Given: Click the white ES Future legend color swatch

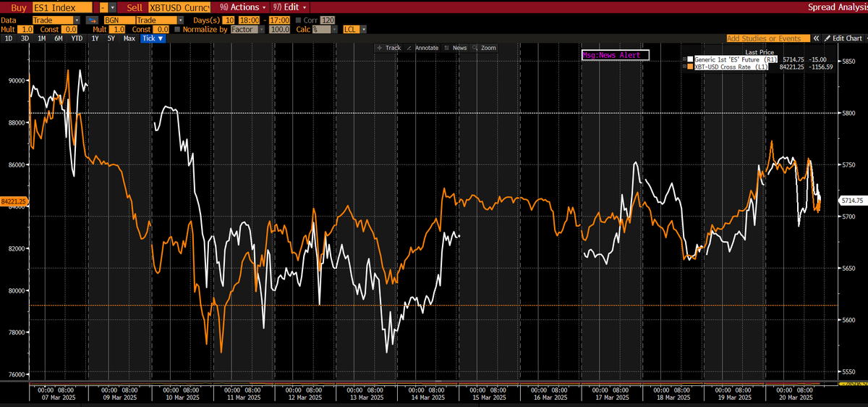Looking at the screenshot, I should [x=692, y=59].
